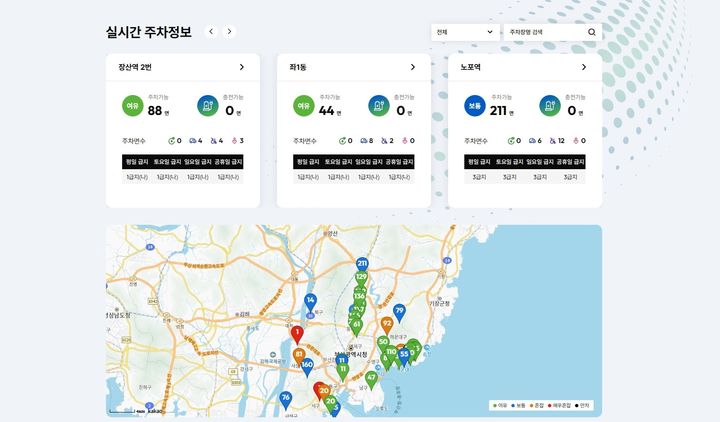
Task: Select the blue 76 map marker
Action: click(286, 399)
